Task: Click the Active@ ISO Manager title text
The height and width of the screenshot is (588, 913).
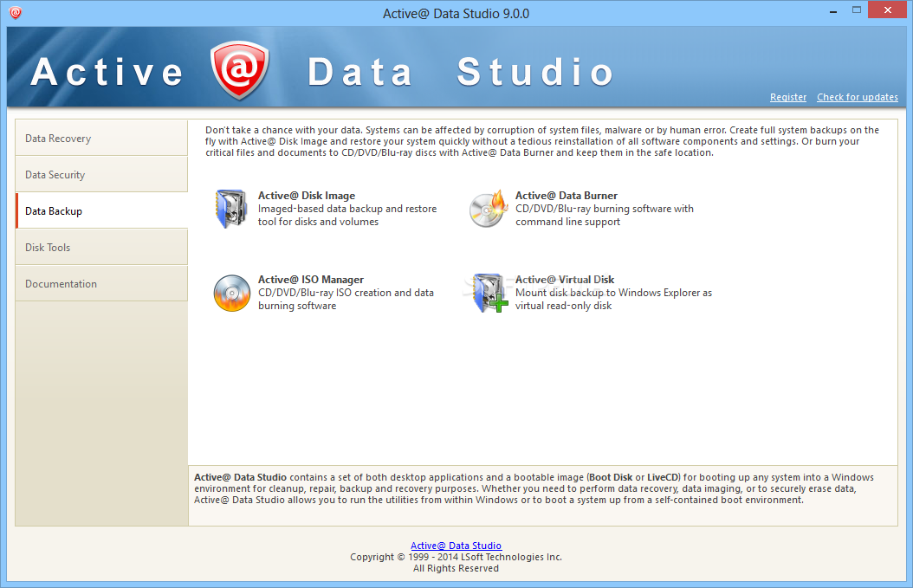Action: [311, 280]
